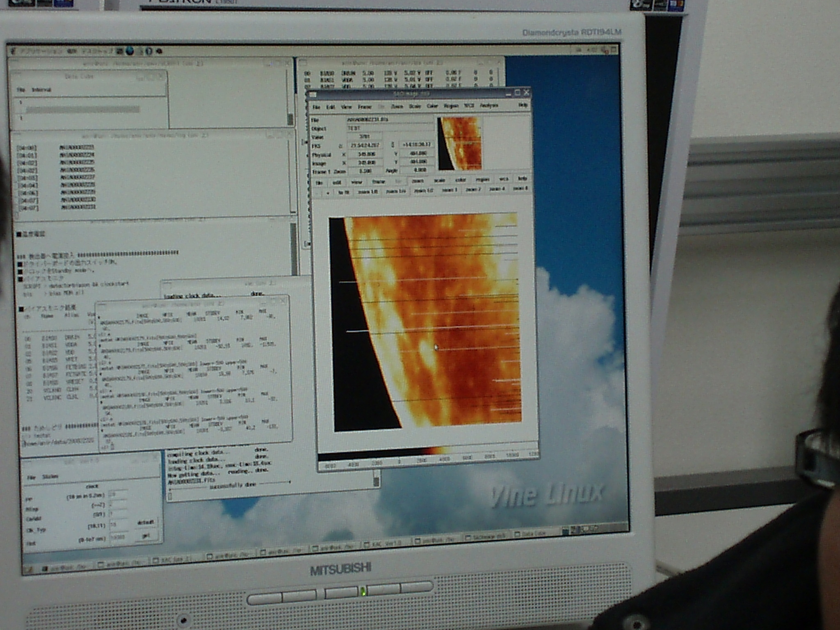Screen dimensions: 840x630
Task: Open Status menu in XAC window
Action: (50, 477)
